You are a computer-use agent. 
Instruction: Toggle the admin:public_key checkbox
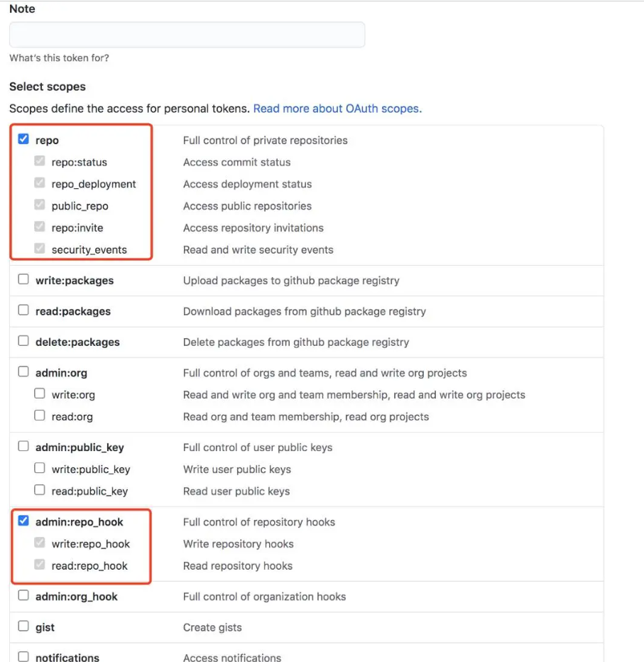point(23,447)
